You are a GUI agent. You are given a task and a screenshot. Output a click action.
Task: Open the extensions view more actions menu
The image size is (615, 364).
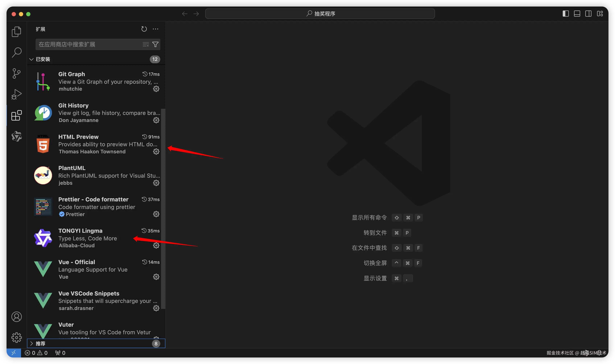point(156,29)
